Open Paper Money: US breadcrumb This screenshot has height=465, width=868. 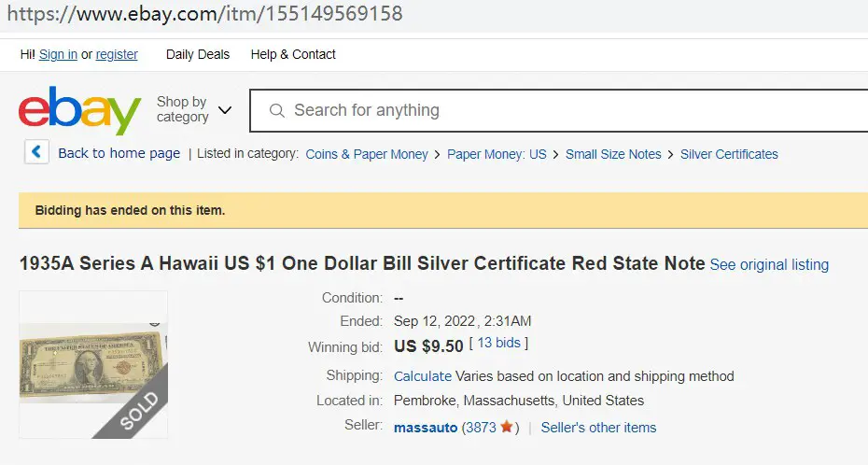point(497,154)
